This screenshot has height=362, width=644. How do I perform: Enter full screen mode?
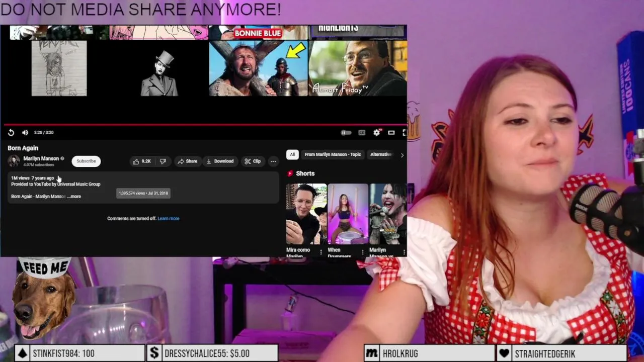[404, 133]
